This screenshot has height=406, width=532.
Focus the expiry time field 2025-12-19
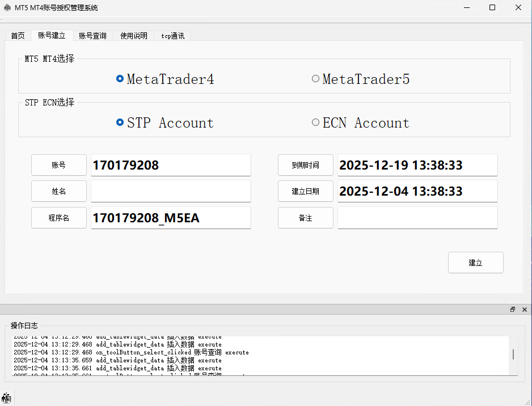pos(417,165)
